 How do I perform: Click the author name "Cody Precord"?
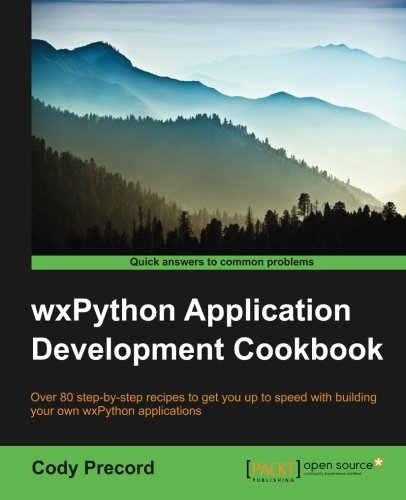(x=93, y=468)
